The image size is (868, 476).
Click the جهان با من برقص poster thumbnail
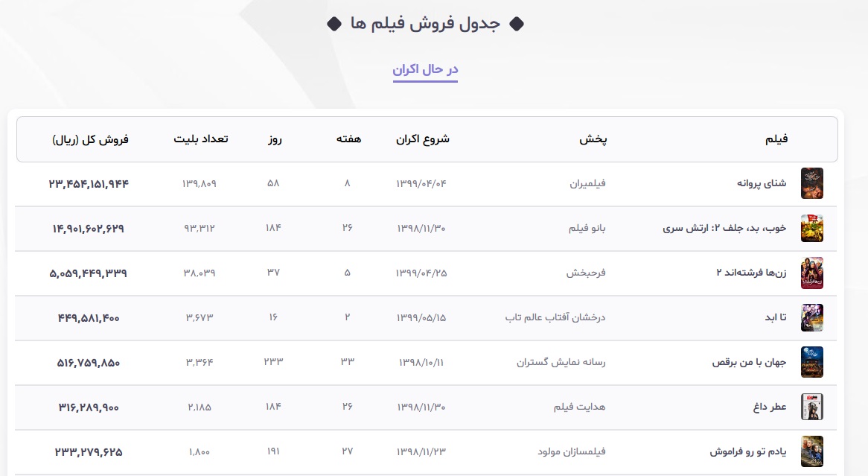click(811, 362)
